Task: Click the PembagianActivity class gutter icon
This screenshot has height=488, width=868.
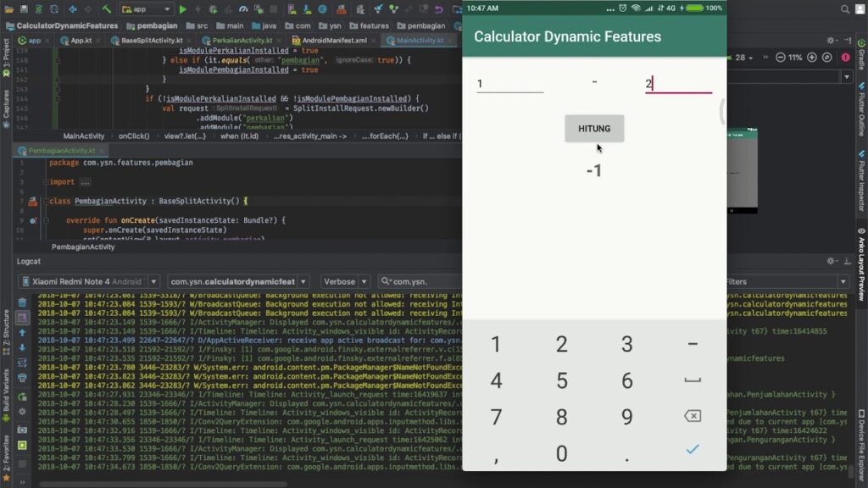Action: click(x=33, y=202)
